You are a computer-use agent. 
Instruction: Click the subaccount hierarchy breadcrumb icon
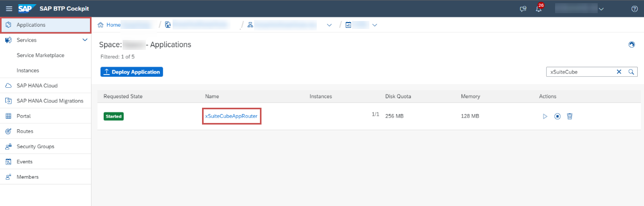click(250, 25)
